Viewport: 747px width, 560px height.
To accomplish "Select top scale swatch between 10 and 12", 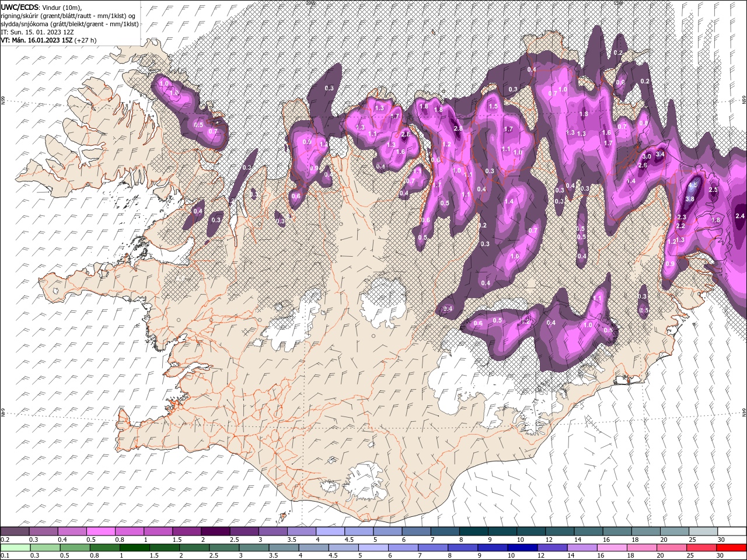I will click(530, 531).
